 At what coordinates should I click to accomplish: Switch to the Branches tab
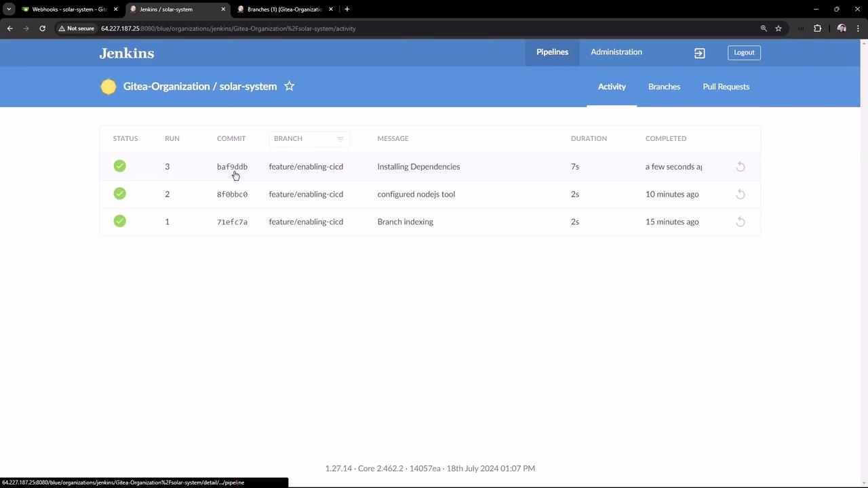pos(664,87)
